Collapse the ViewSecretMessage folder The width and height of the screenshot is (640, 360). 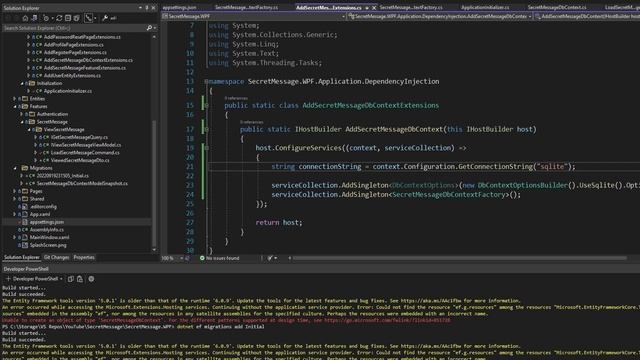(29, 130)
